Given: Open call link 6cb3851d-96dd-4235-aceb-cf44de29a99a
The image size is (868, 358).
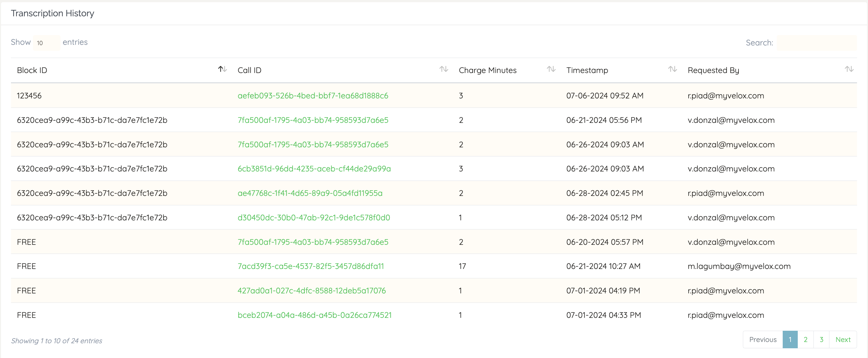Looking at the screenshot, I should click(x=314, y=169).
